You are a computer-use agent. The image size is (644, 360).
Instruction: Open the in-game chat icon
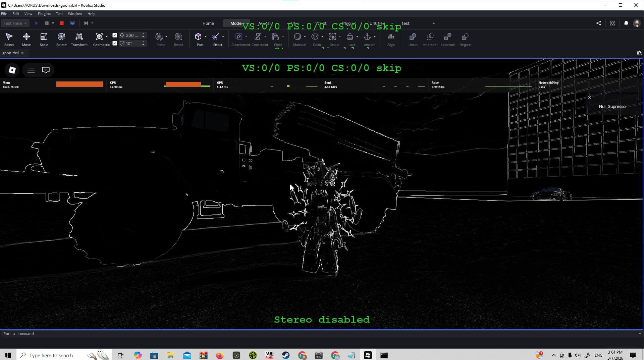point(46,70)
